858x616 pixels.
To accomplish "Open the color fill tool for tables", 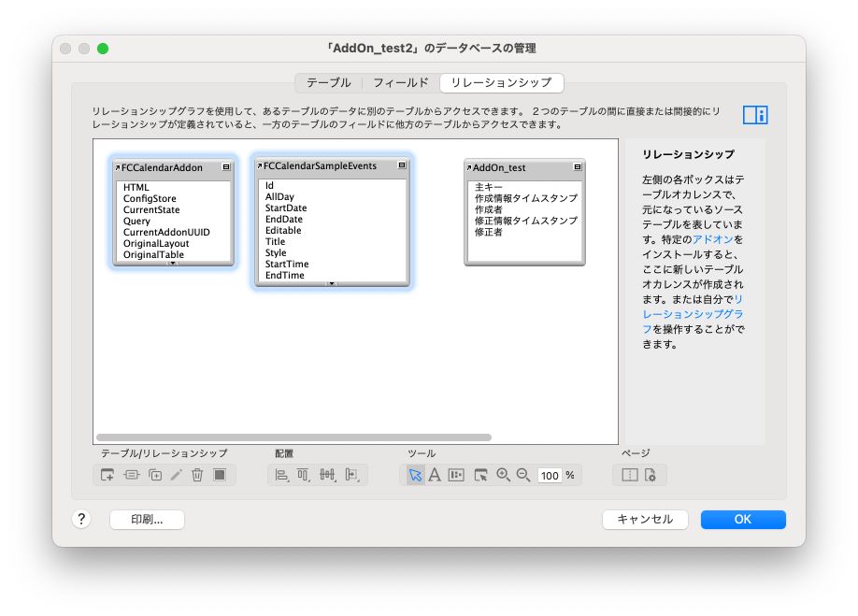I will (x=220, y=475).
